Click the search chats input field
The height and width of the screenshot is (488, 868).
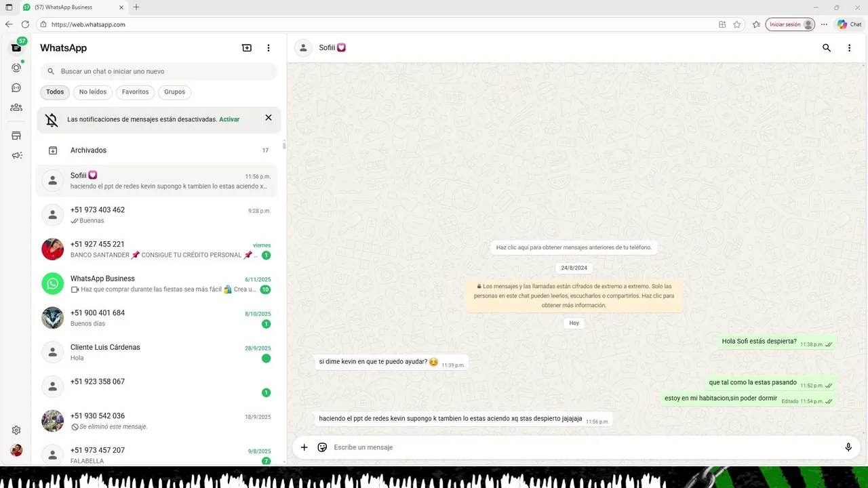(159, 71)
